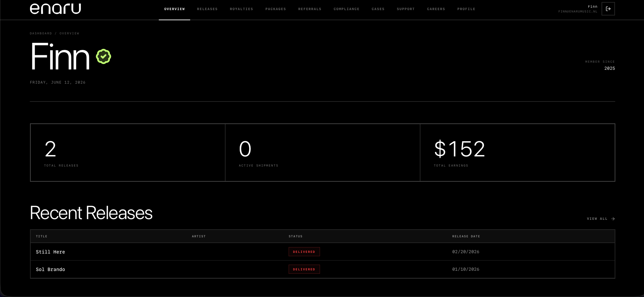644x297 pixels.
Task: Click the Overview breadcrumb
Action: click(x=69, y=33)
